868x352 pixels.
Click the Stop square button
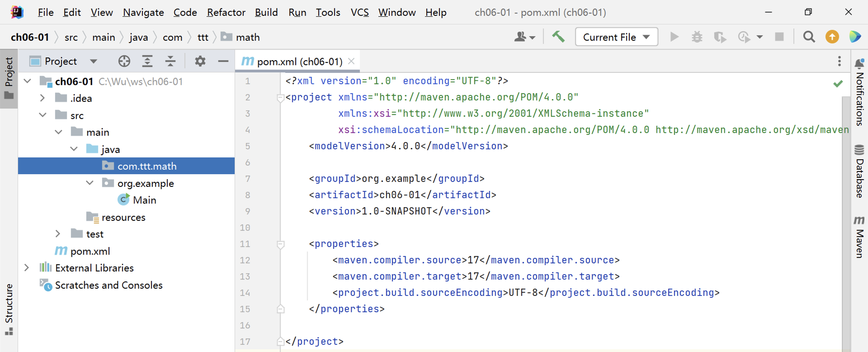pos(780,37)
